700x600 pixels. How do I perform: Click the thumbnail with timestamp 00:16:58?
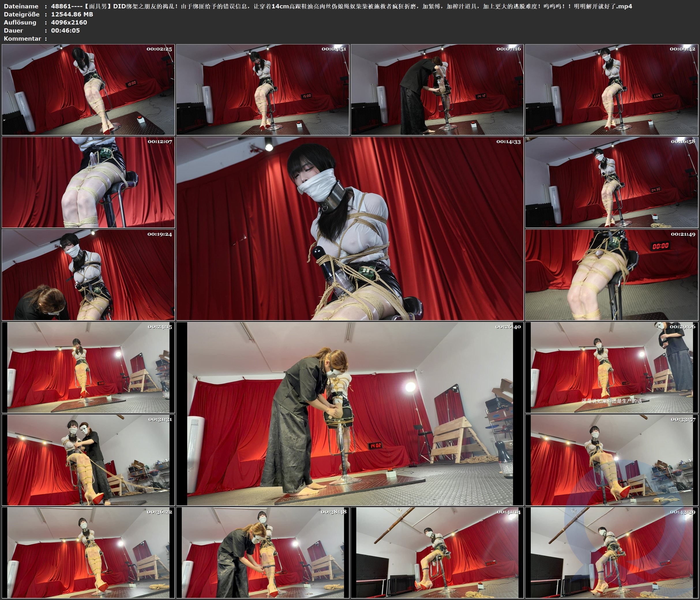click(x=612, y=182)
